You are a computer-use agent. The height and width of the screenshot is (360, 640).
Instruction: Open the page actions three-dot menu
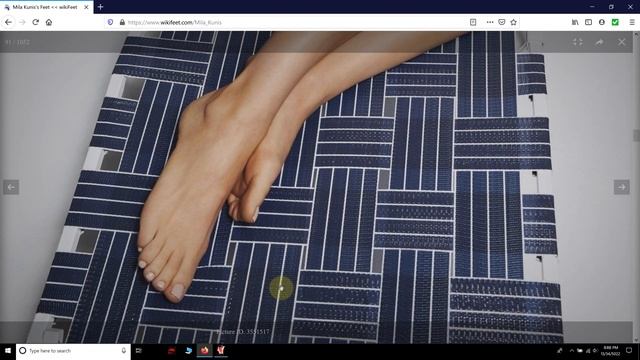point(490,22)
